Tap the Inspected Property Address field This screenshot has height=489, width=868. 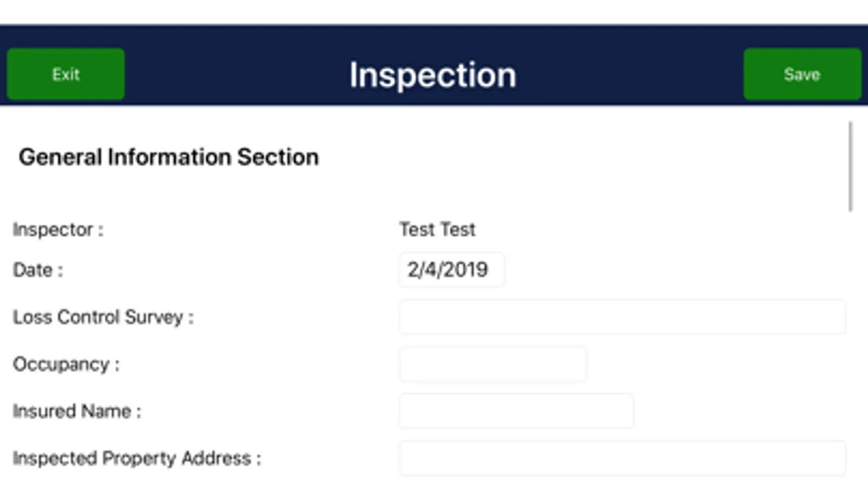622,459
